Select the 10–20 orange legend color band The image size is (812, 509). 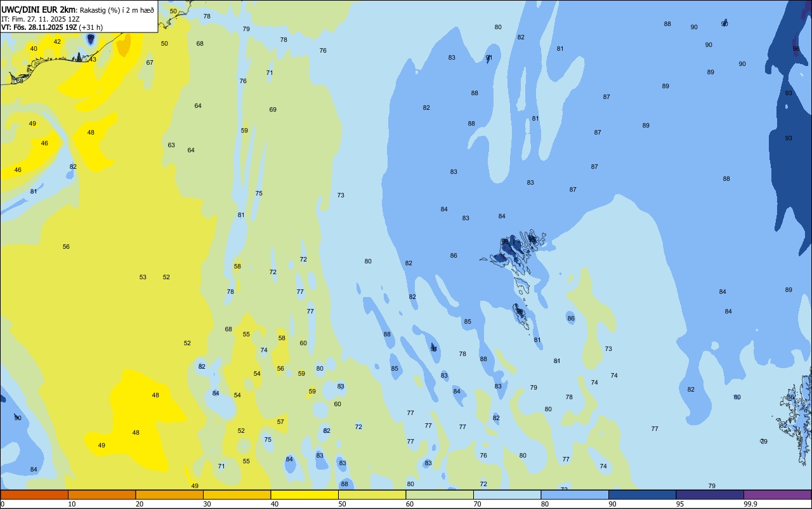coord(101,494)
